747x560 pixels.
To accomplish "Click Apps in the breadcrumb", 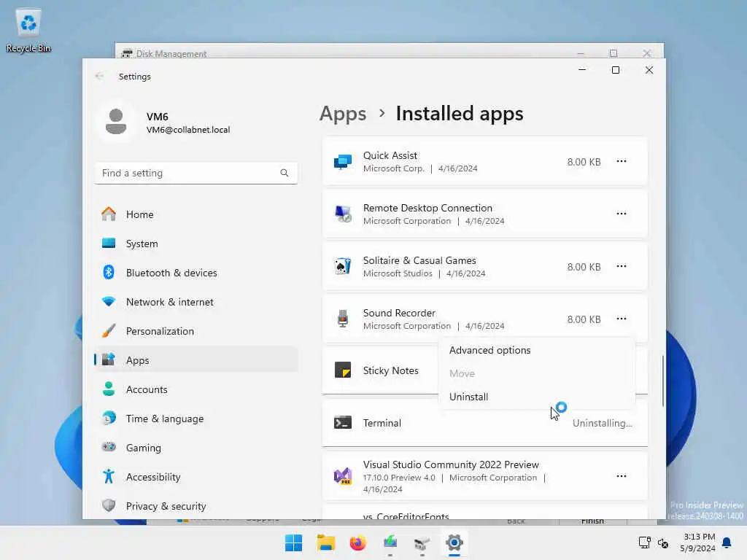I will (x=343, y=114).
